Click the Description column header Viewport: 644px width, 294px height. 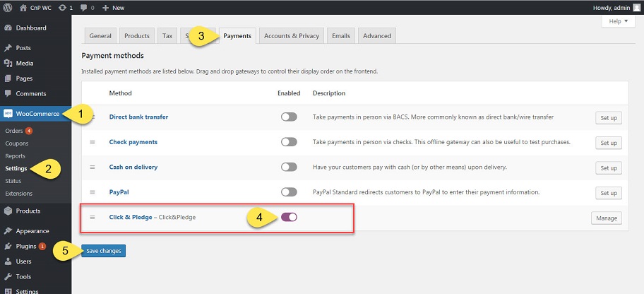click(329, 93)
